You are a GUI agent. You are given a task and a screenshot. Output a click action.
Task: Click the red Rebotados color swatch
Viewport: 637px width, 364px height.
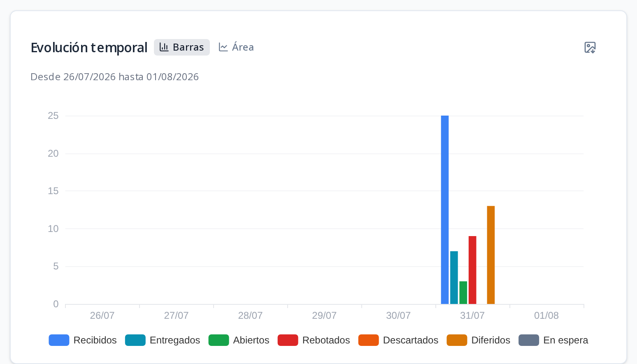288,340
